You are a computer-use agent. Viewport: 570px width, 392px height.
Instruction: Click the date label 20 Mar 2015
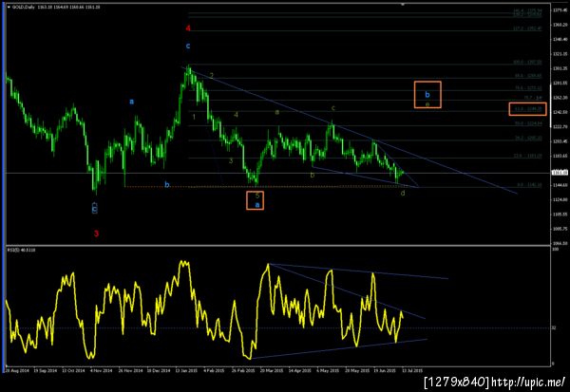click(272, 370)
